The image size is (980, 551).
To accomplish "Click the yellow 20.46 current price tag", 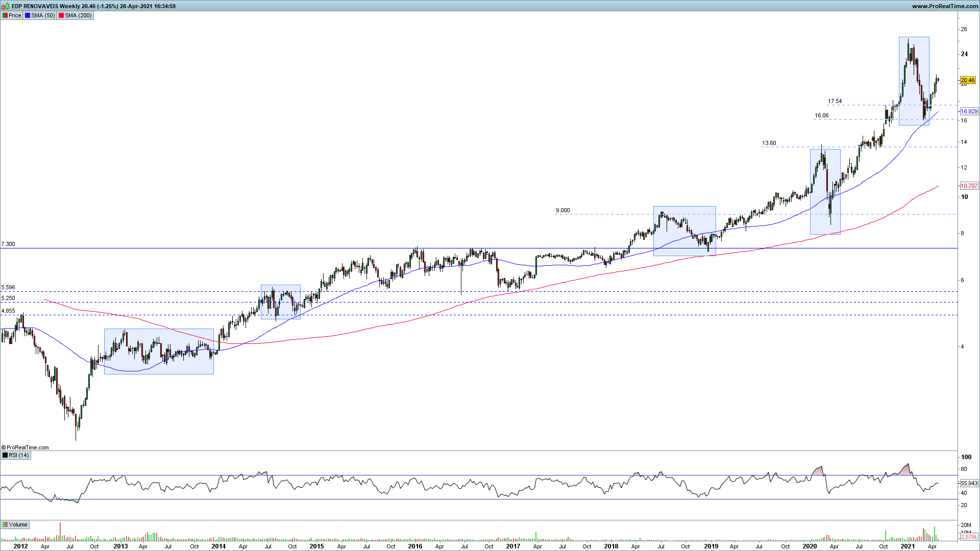I will coord(968,80).
